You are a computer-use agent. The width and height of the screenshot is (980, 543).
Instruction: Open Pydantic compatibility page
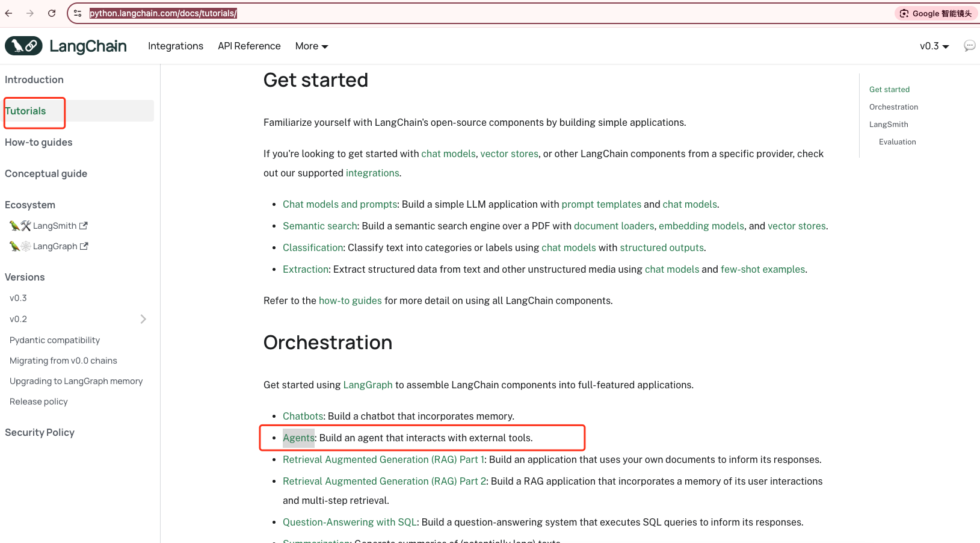pos(55,340)
